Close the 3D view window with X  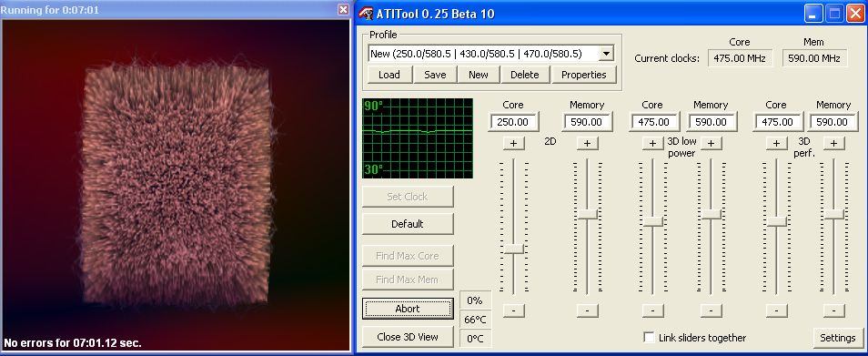pos(343,9)
